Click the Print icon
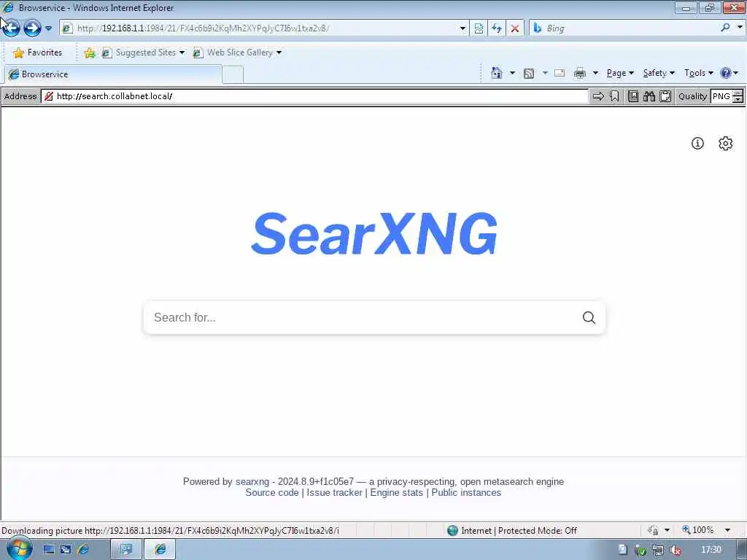 tap(580, 74)
